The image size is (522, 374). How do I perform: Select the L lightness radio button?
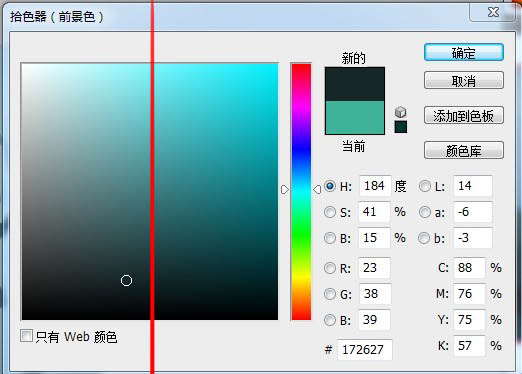click(x=425, y=186)
